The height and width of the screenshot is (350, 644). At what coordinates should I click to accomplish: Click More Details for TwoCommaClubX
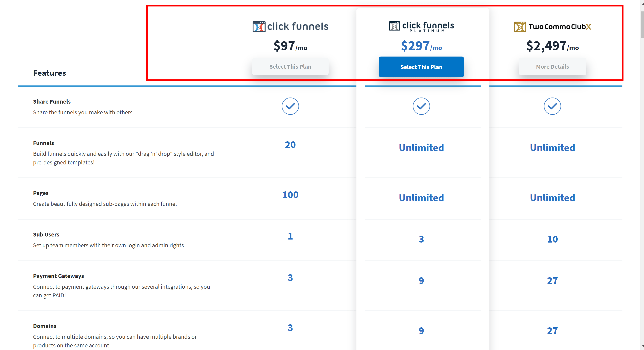pyautogui.click(x=552, y=67)
